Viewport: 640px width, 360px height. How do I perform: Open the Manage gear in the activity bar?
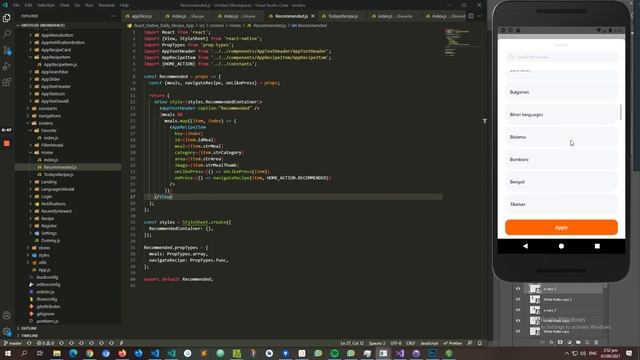[x=7, y=331]
